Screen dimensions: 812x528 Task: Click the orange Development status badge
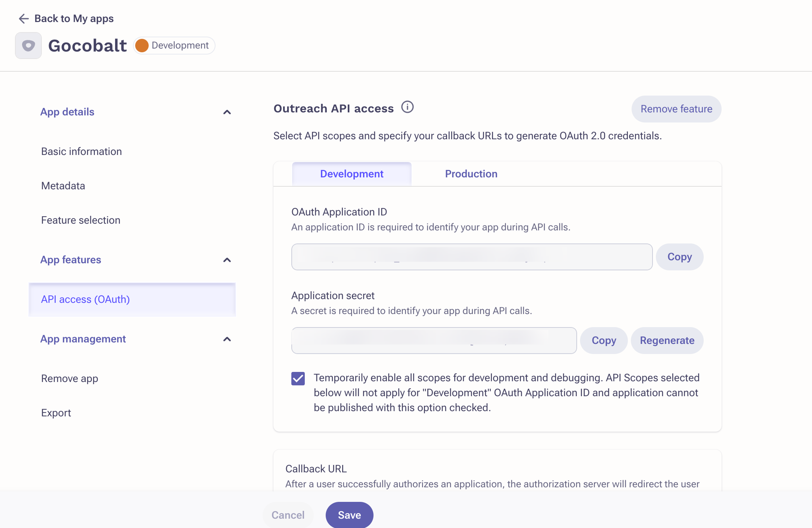tap(174, 46)
